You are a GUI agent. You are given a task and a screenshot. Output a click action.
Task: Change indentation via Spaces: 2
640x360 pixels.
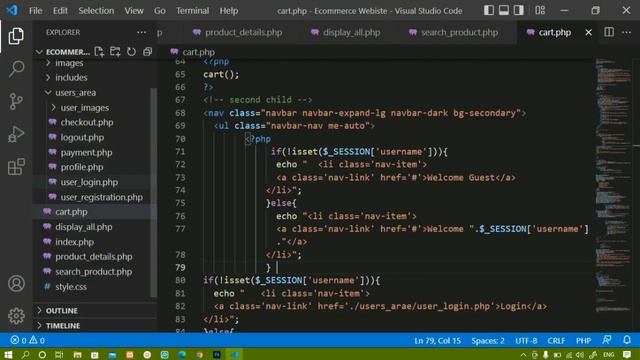point(488,340)
